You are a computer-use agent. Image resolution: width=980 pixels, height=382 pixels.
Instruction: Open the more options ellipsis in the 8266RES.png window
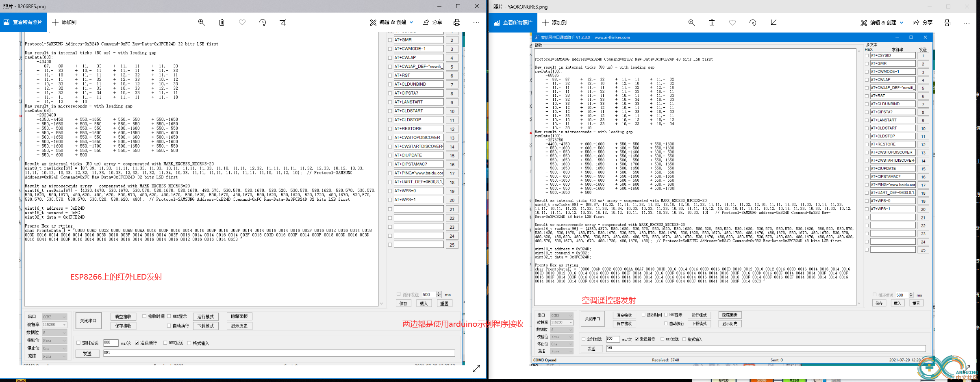pyautogui.click(x=476, y=22)
